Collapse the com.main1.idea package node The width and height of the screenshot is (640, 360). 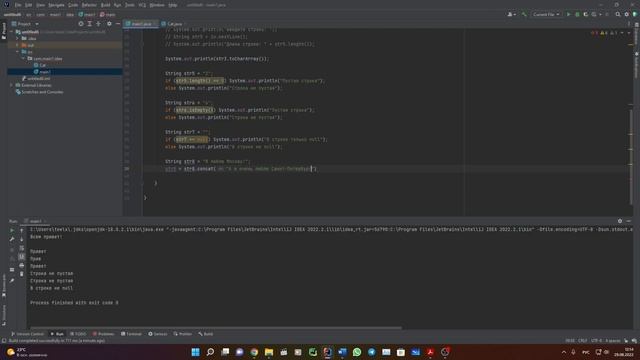pyautogui.click(x=23, y=58)
